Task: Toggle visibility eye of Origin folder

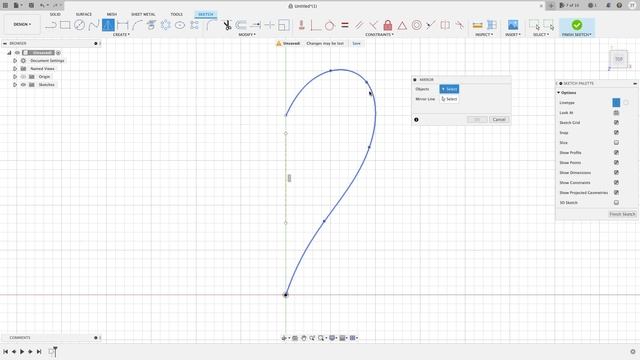Action: coord(23,77)
